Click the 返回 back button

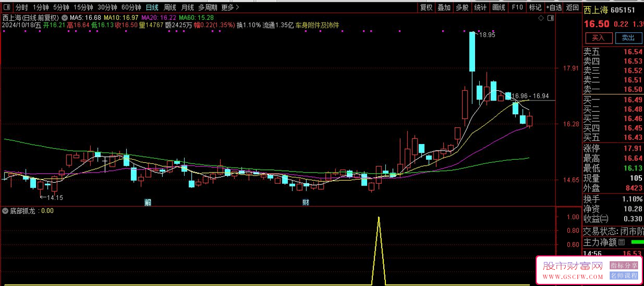click(x=572, y=8)
